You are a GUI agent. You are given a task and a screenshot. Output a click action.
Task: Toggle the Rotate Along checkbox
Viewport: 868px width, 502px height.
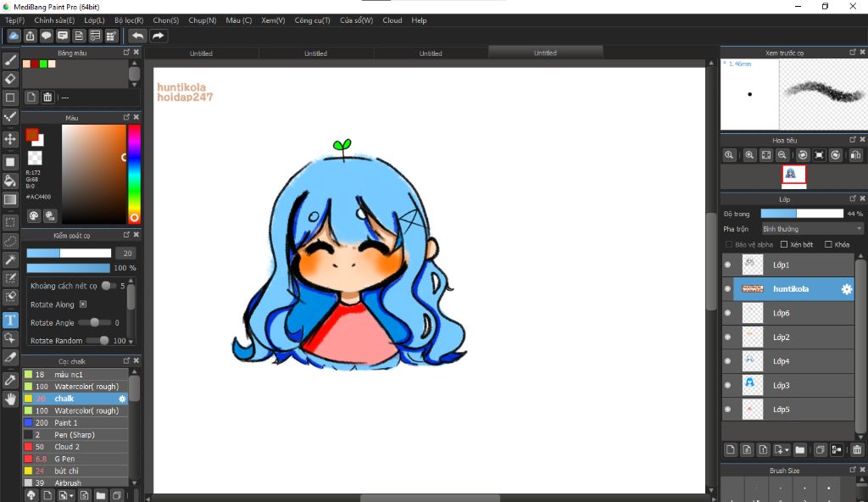coord(83,304)
